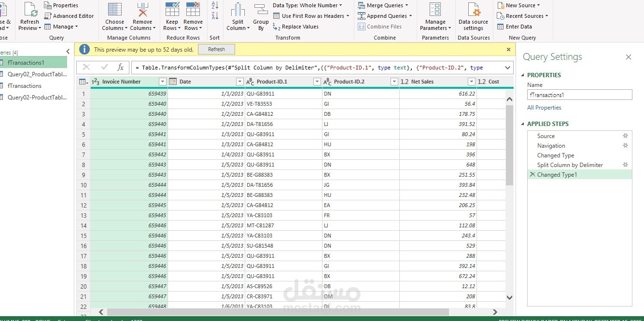Open the Append Queries dropdown
Screen dimensions: 644x321
click(x=385, y=16)
